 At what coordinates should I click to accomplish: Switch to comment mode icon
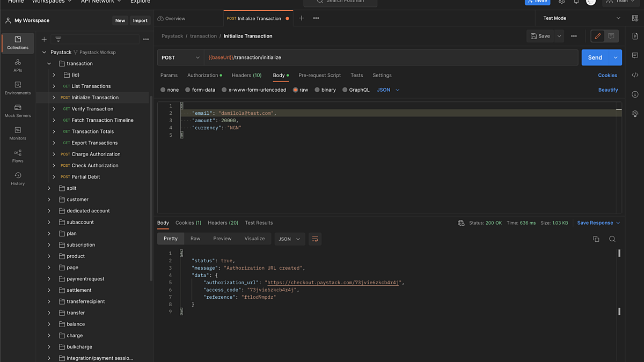click(x=611, y=36)
